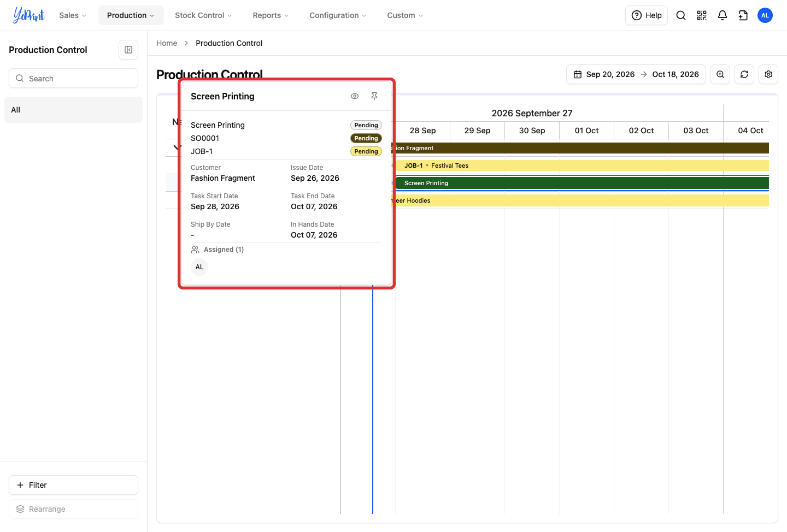Add a Filter in the sidebar
Viewport: 787px width, 532px height.
point(73,485)
